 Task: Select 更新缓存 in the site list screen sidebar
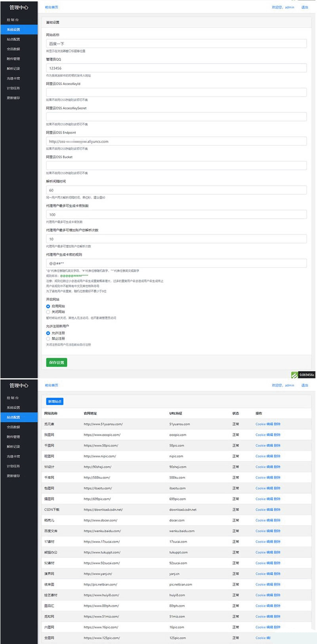[13, 476]
